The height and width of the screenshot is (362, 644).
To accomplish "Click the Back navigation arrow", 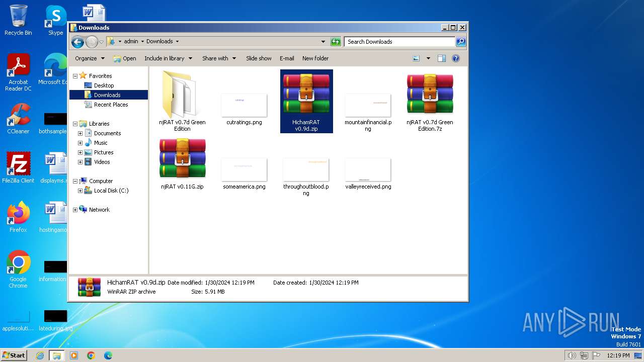I will [x=77, y=42].
